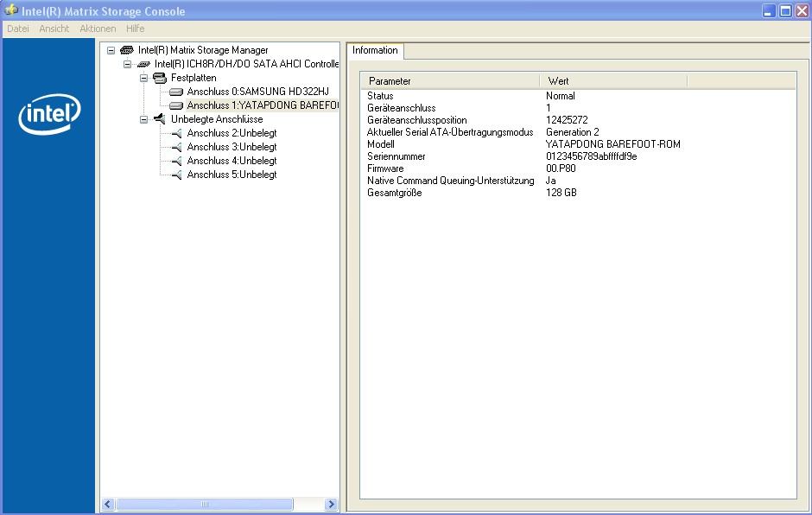Click the tree scrollbar right arrow

pyautogui.click(x=331, y=504)
